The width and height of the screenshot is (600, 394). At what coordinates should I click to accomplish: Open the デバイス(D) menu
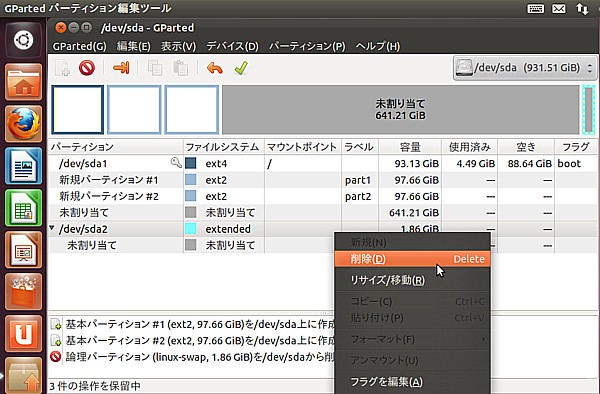pyautogui.click(x=233, y=46)
